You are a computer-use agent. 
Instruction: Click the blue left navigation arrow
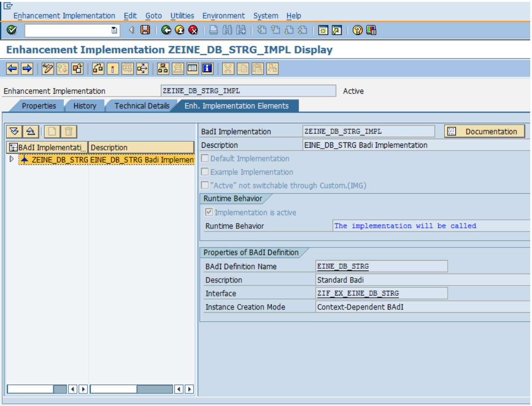pos(12,68)
